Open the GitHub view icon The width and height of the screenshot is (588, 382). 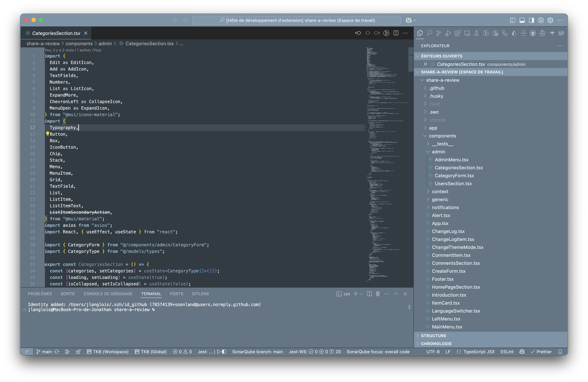pos(533,33)
